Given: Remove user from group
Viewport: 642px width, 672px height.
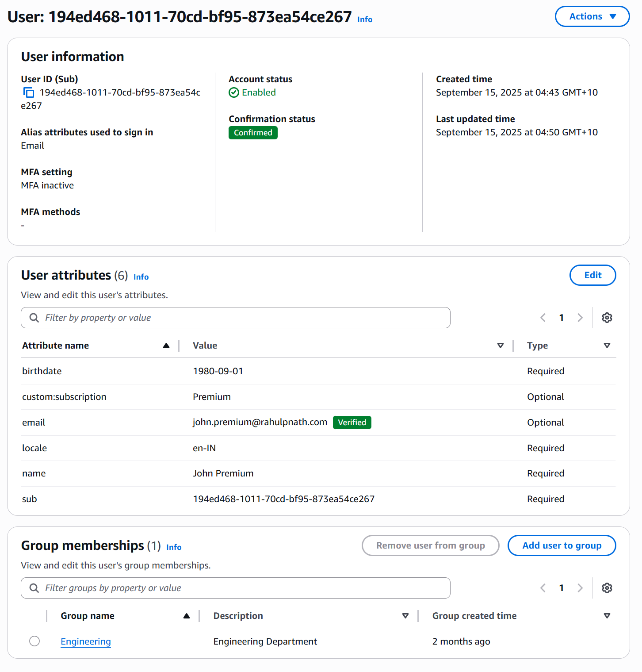Looking at the screenshot, I should pyautogui.click(x=430, y=545).
